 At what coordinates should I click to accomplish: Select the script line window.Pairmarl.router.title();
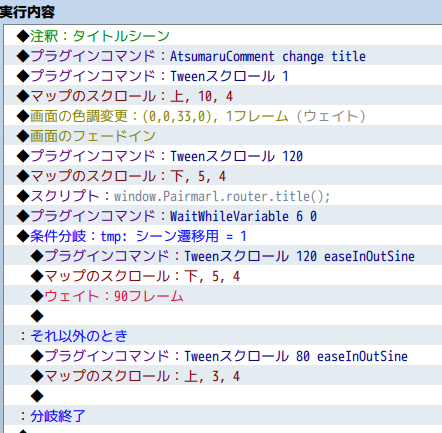click(x=223, y=196)
